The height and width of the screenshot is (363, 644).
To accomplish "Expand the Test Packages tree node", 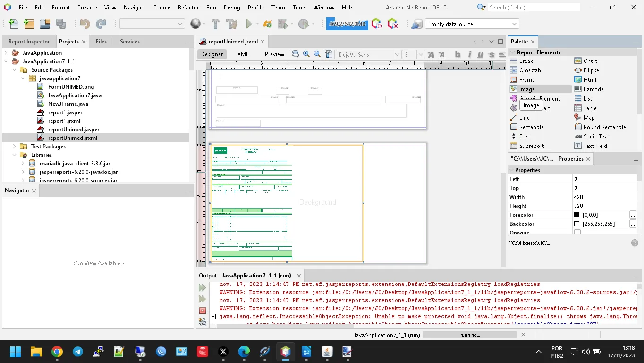I will click(x=15, y=147).
